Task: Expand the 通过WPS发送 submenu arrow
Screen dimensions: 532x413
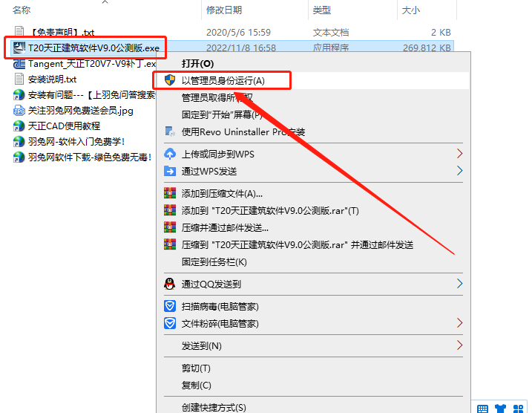Action: coord(459,171)
